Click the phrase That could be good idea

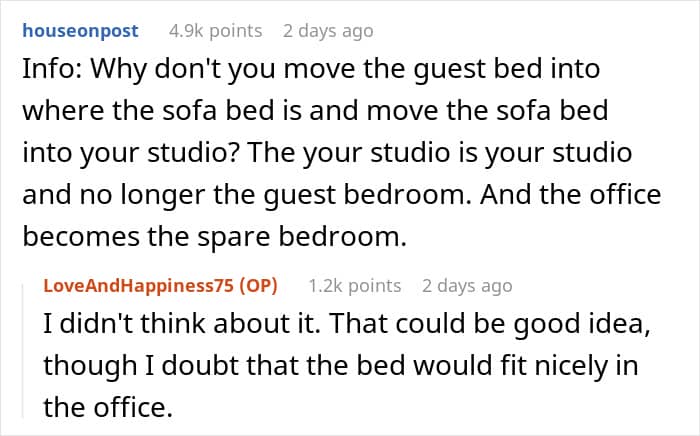[490, 324]
